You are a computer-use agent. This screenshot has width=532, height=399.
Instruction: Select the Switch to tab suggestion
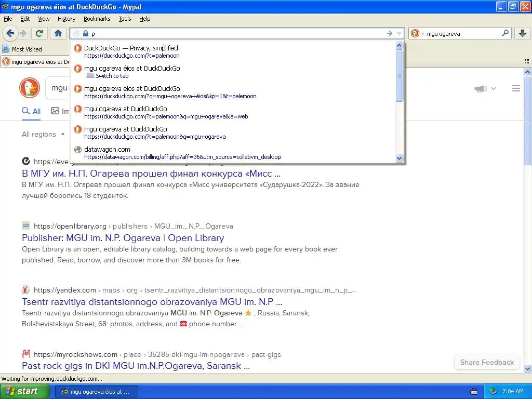coord(233,72)
